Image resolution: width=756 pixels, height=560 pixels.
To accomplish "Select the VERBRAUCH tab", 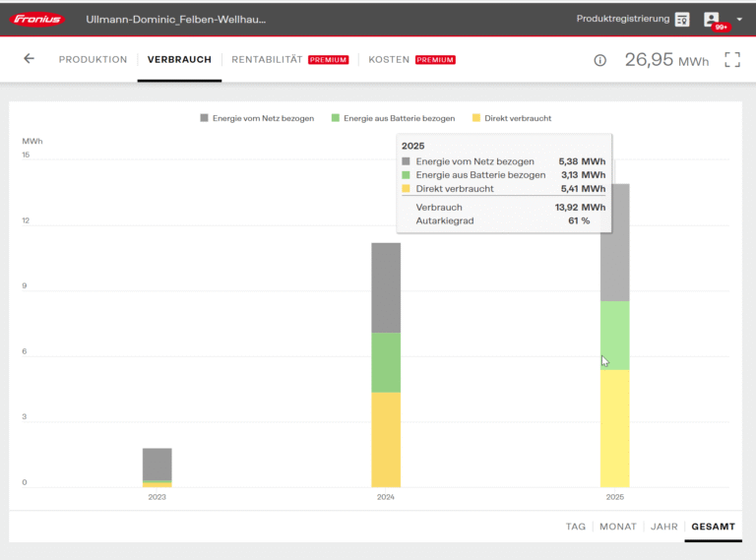I will click(x=179, y=60).
